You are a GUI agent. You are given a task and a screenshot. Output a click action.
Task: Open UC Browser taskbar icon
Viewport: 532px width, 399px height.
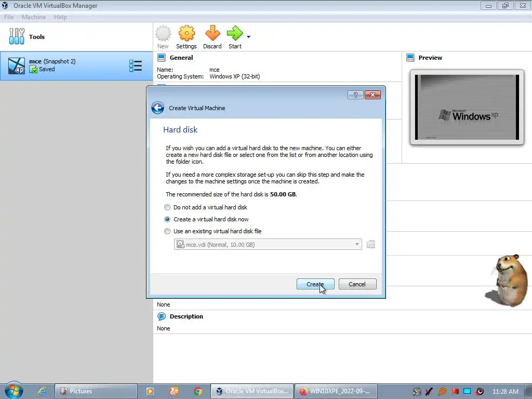coord(174,391)
